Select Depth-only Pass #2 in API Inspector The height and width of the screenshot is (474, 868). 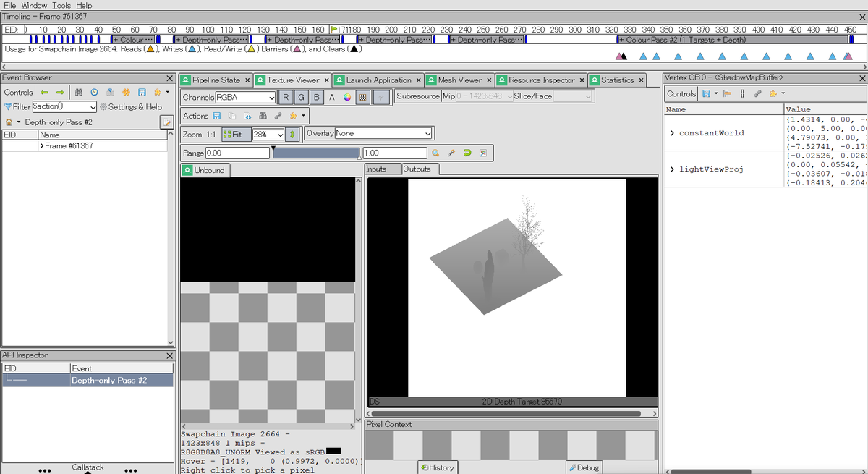click(88, 380)
